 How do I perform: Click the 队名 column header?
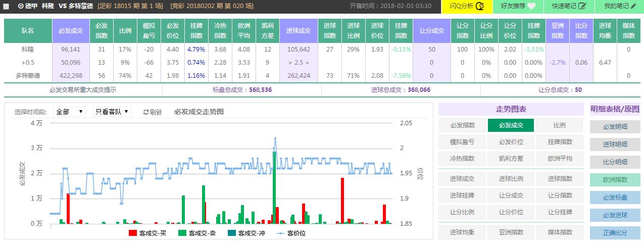(x=28, y=31)
